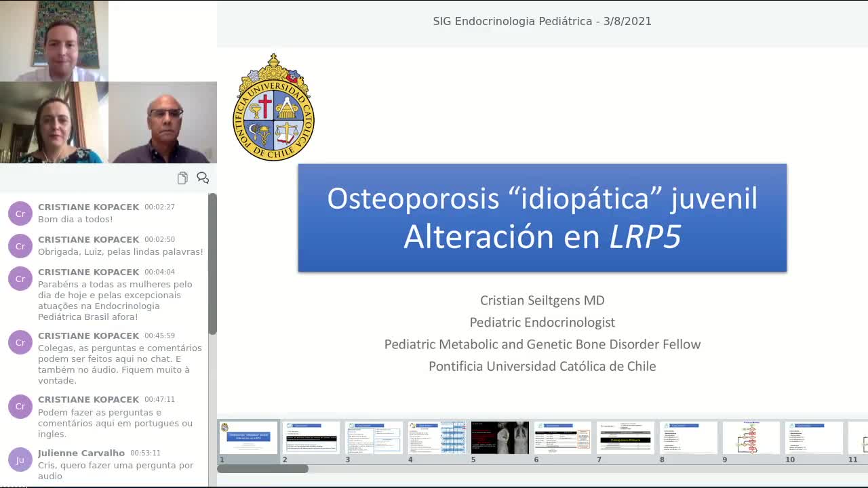This screenshot has height=488, width=868.
Task: Select slide thumbnail 6
Action: pyautogui.click(x=563, y=438)
